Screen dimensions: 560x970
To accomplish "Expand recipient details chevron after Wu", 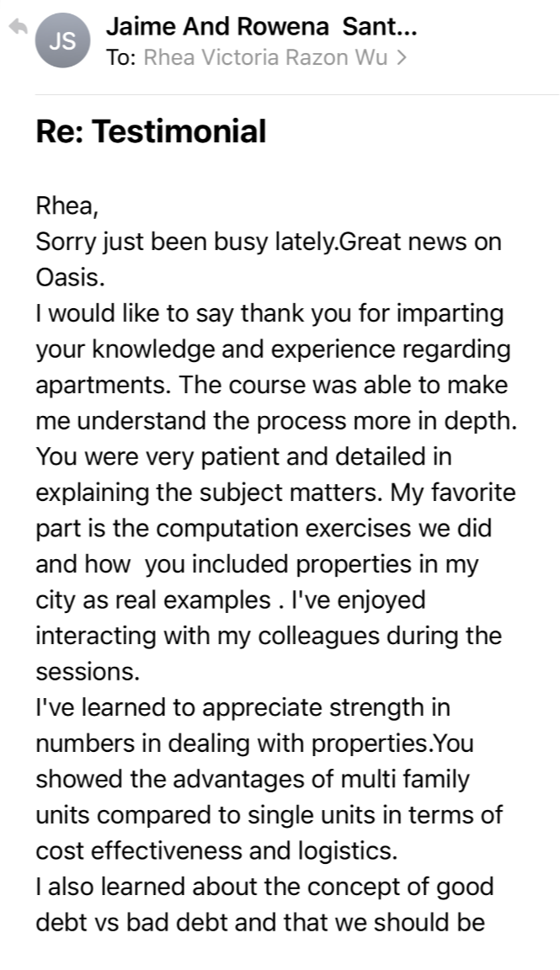I will pyautogui.click(x=402, y=57).
